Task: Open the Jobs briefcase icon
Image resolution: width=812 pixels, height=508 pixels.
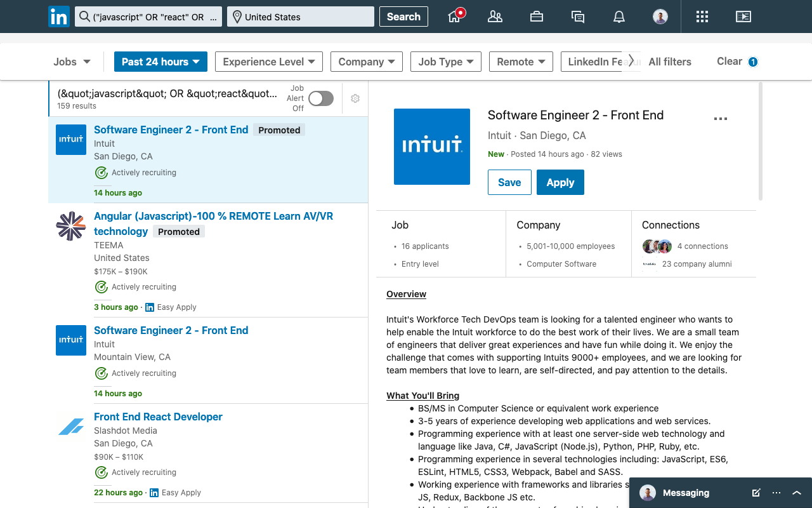Action: tap(537, 17)
